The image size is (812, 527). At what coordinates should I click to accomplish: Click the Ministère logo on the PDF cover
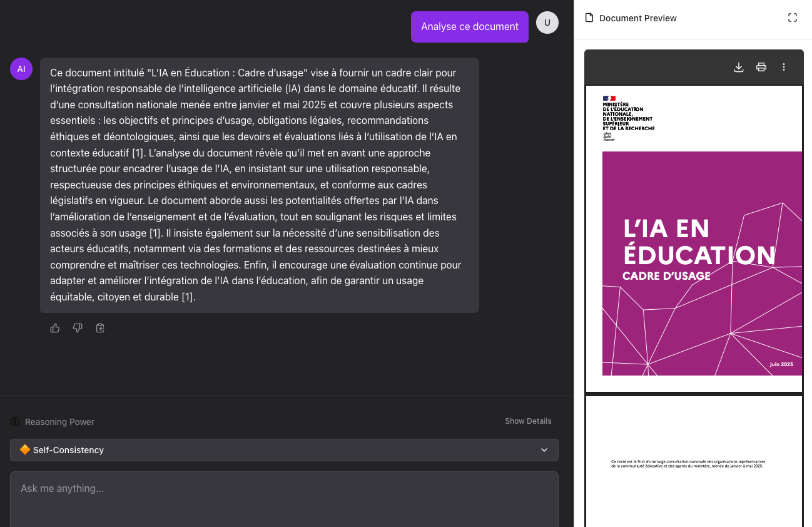point(628,118)
